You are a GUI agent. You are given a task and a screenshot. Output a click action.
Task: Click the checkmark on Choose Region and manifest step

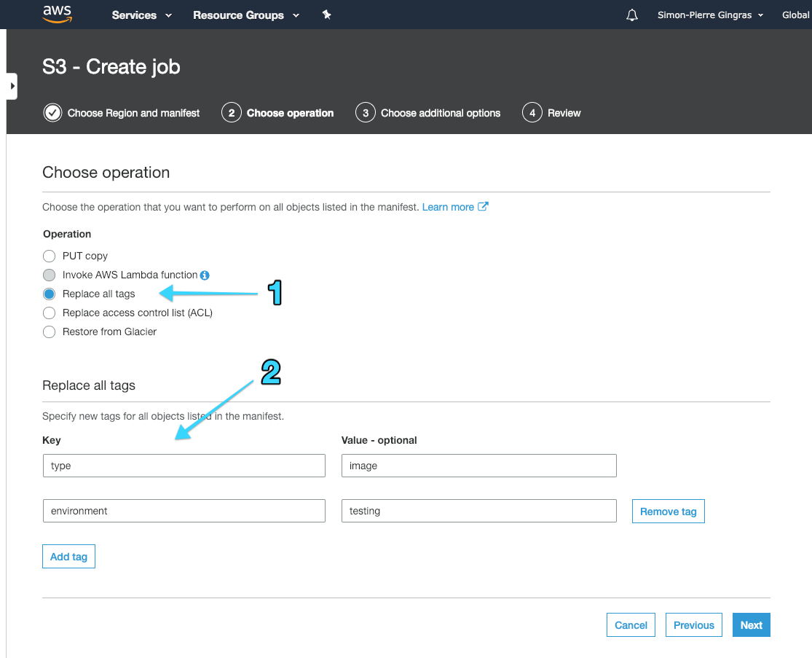click(52, 112)
